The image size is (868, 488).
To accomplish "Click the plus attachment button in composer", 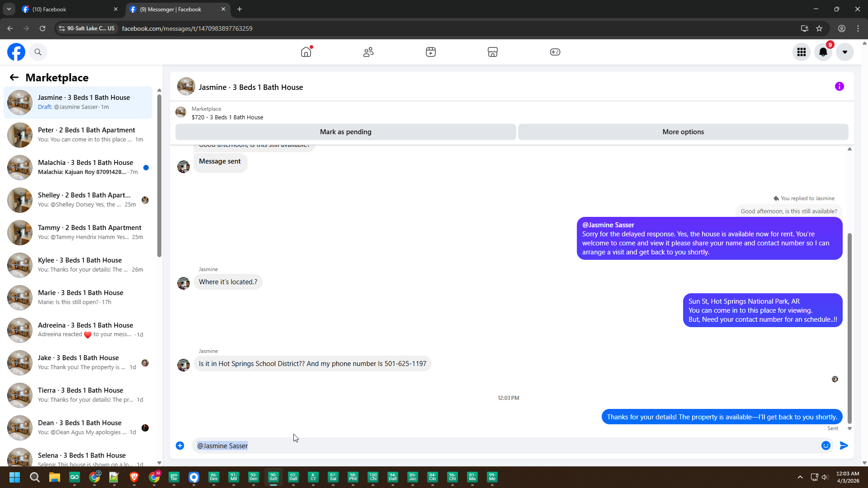I will pyautogui.click(x=180, y=446).
